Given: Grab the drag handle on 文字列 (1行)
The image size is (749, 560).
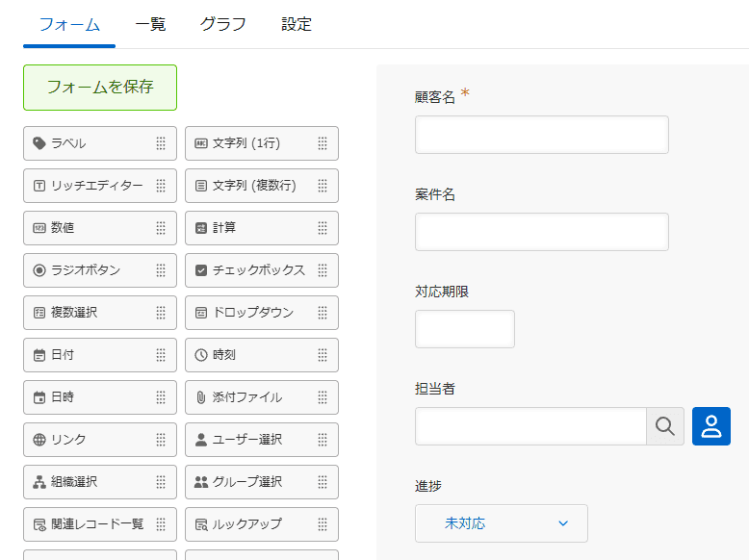Looking at the screenshot, I should pyautogui.click(x=323, y=143).
